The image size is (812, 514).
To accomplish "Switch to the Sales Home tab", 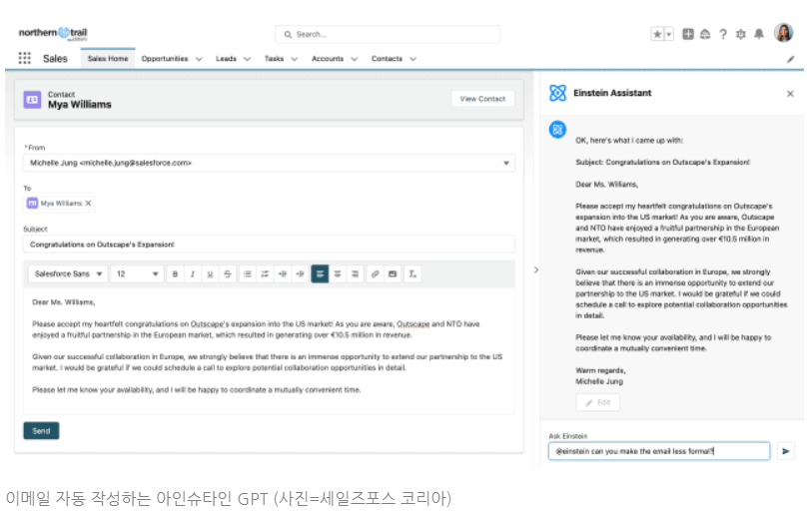I will tap(108, 59).
